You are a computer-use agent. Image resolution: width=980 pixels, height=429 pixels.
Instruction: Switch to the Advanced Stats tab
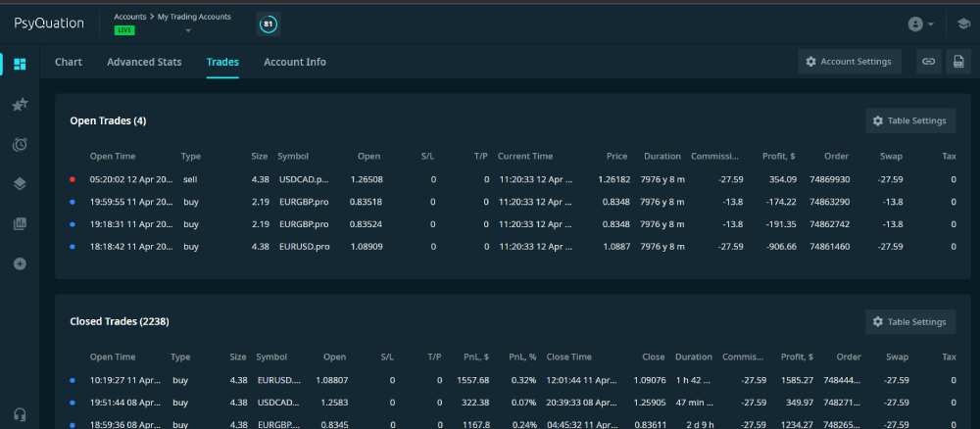click(144, 62)
